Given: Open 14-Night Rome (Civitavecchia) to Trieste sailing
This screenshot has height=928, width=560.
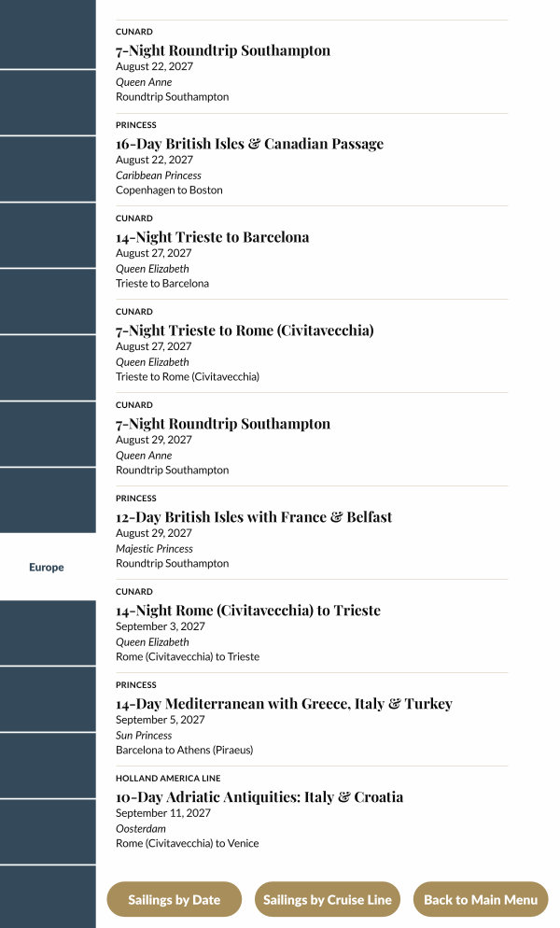Looking at the screenshot, I should coord(248,611).
